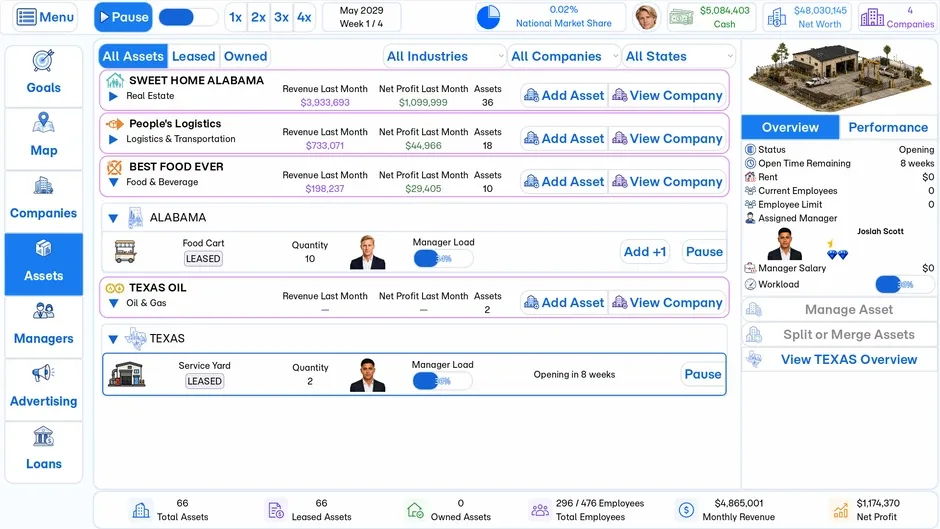Open the Loans bank icon
The image size is (940, 529).
(x=43, y=437)
